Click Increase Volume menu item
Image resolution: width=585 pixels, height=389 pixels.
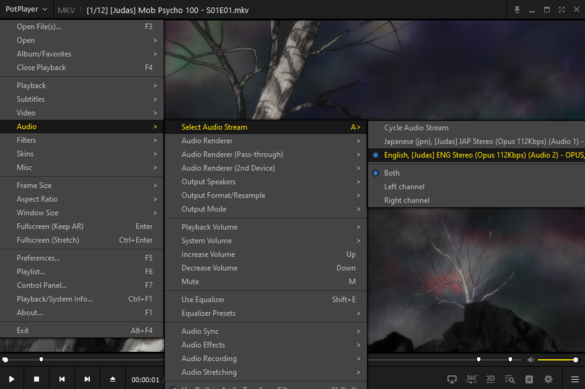tap(266, 254)
